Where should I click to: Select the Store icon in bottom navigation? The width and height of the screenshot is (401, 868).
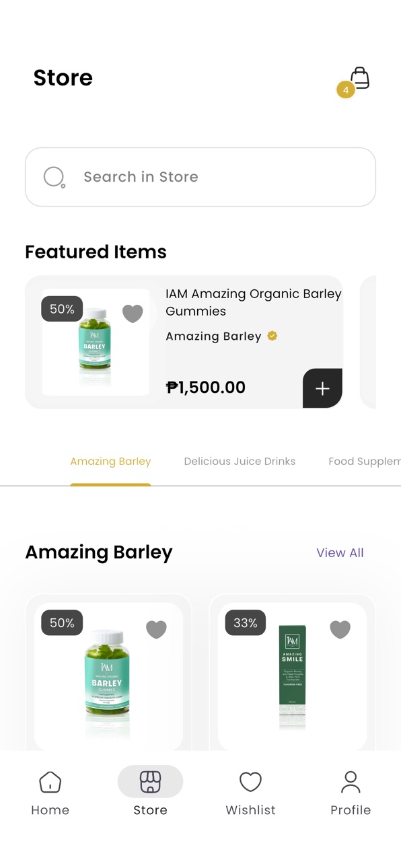point(150,782)
